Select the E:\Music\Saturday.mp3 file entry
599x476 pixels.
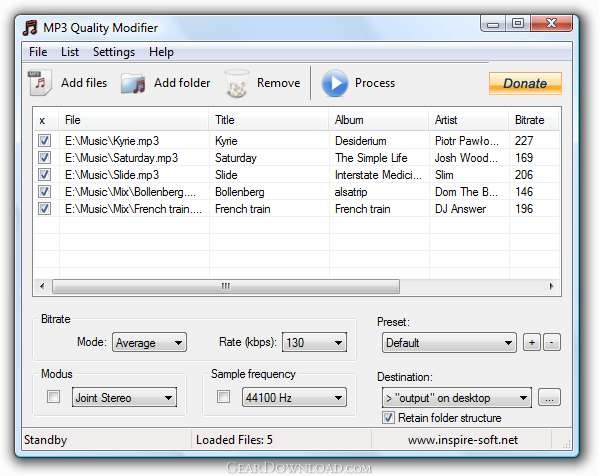[x=121, y=158]
